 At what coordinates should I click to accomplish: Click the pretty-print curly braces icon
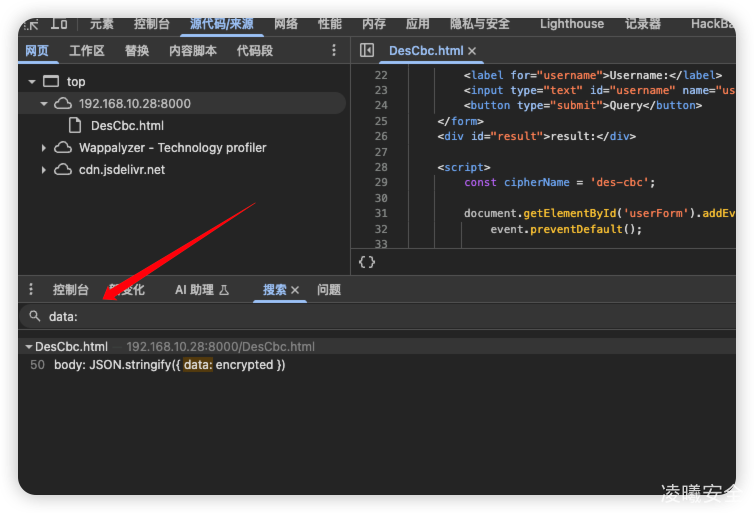pyautogui.click(x=367, y=262)
